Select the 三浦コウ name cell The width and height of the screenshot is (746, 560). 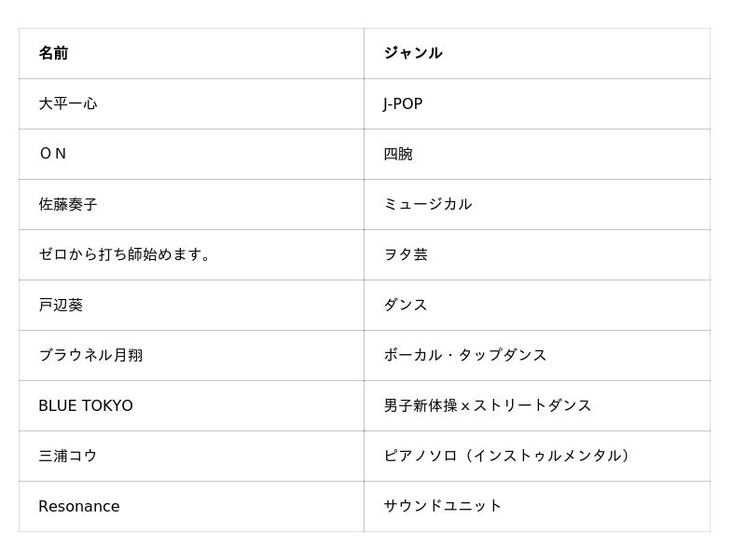coord(68,456)
